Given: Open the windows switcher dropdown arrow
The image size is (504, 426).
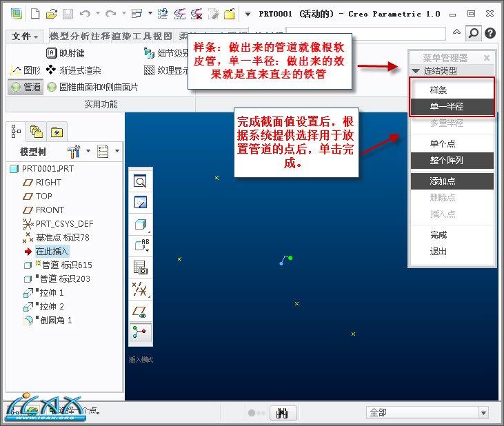Looking at the screenshot, I should [x=150, y=14].
